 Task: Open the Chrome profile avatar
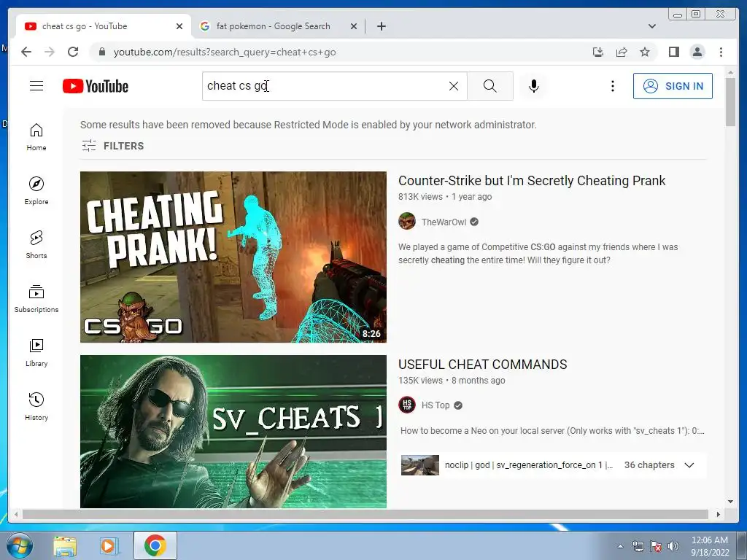(x=697, y=52)
